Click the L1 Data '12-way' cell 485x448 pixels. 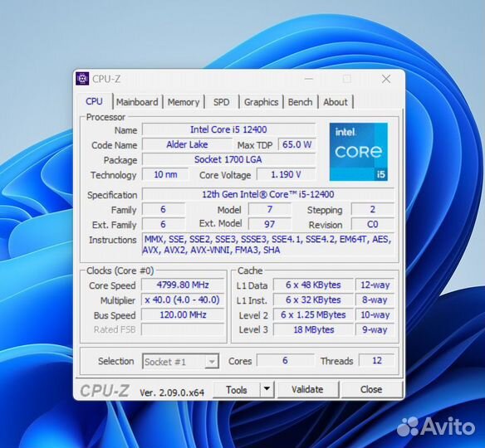click(x=375, y=285)
